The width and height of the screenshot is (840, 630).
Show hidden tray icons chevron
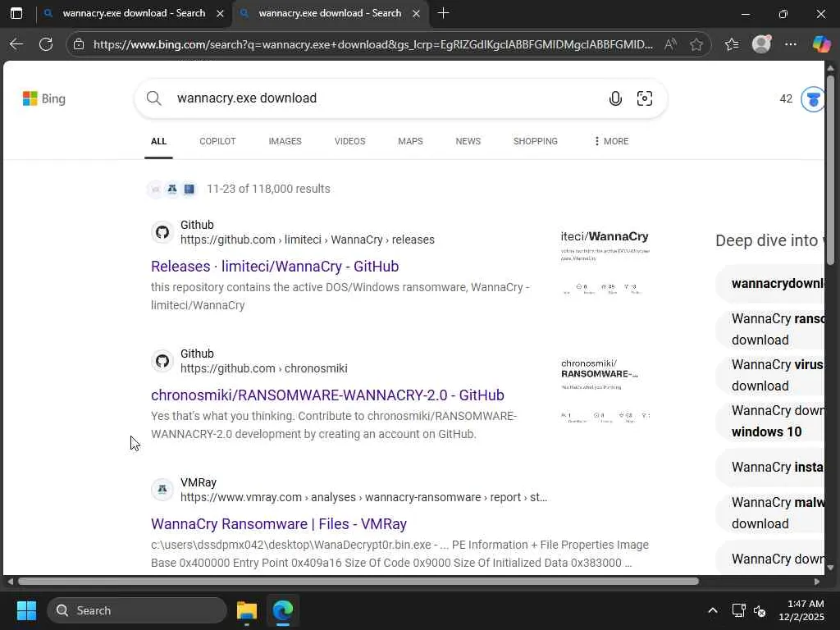coord(713,610)
